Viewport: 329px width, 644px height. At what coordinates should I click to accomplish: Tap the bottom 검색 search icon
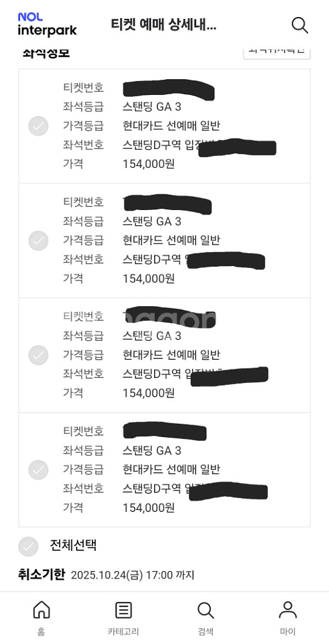(205, 610)
